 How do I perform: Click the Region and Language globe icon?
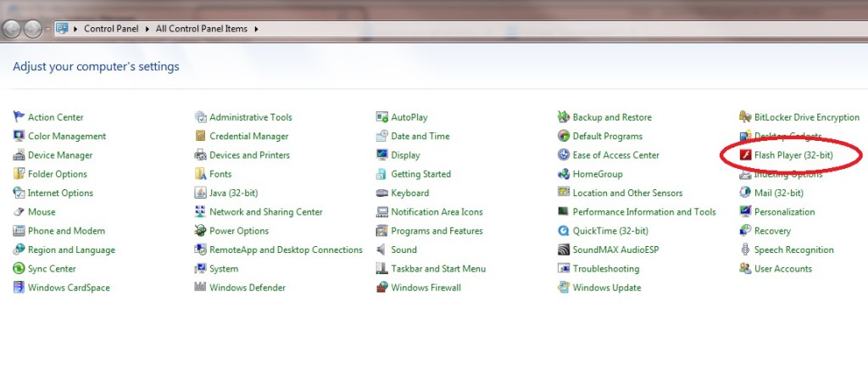coord(19,250)
